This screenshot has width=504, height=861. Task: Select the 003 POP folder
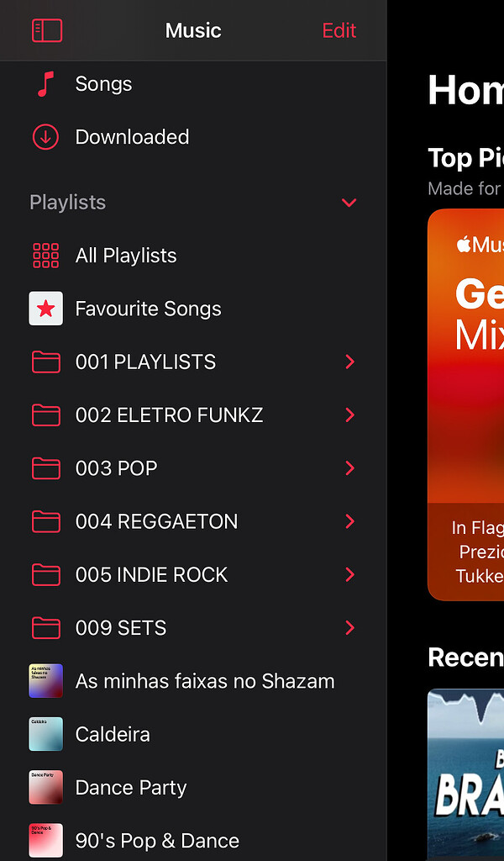117,468
